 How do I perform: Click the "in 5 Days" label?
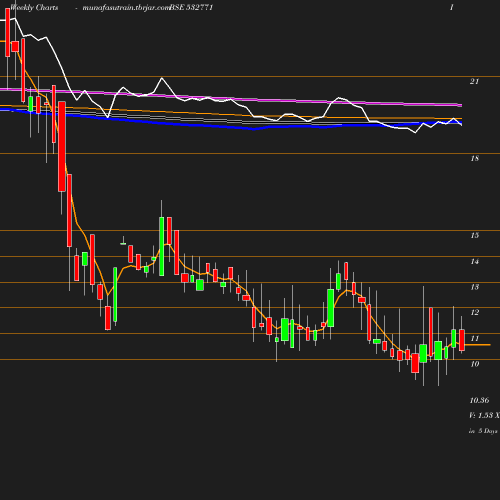point(483,431)
